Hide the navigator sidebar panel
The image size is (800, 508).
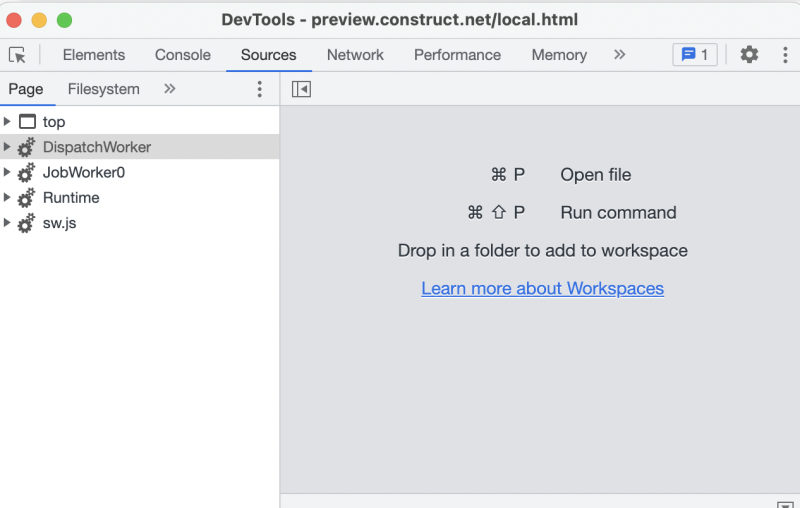coord(301,89)
